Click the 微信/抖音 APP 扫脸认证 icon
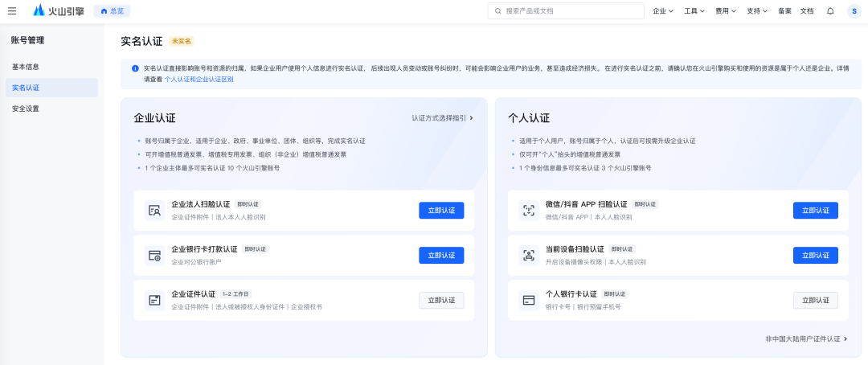 tap(529, 211)
